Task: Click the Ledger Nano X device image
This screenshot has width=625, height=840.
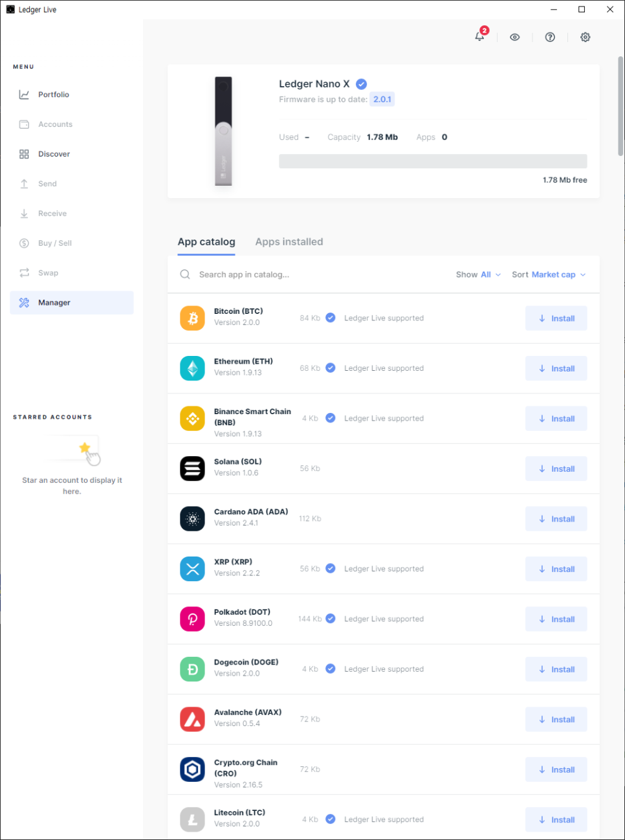Action: (x=223, y=131)
